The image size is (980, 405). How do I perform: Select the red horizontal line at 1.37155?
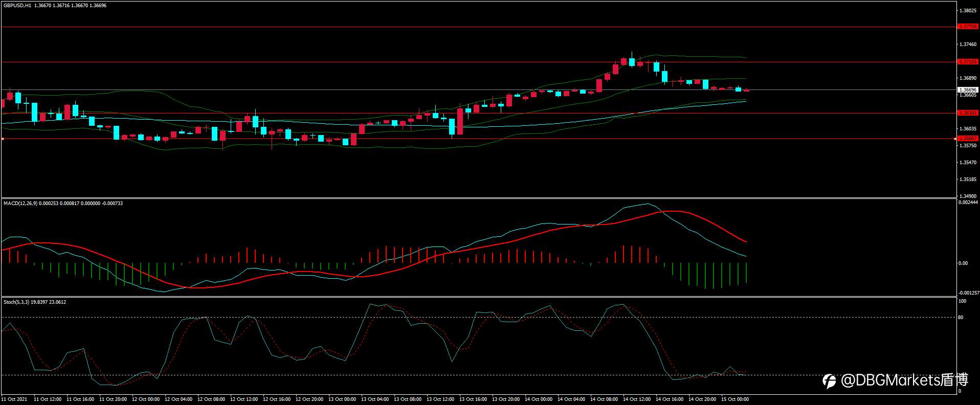(x=478, y=62)
